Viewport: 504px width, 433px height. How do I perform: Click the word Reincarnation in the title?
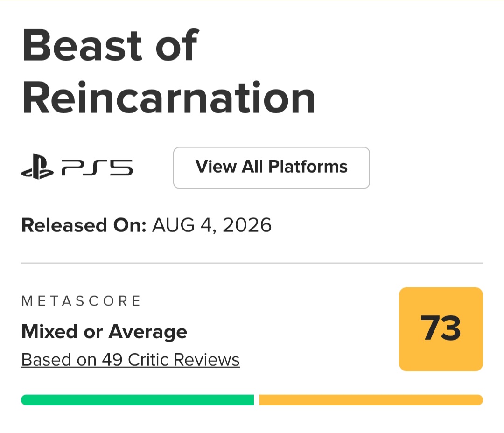click(x=169, y=98)
